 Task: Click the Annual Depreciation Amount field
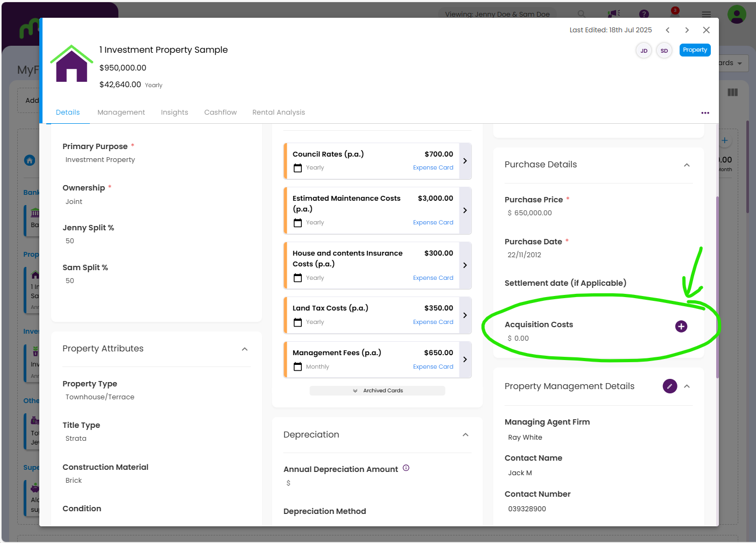point(377,483)
